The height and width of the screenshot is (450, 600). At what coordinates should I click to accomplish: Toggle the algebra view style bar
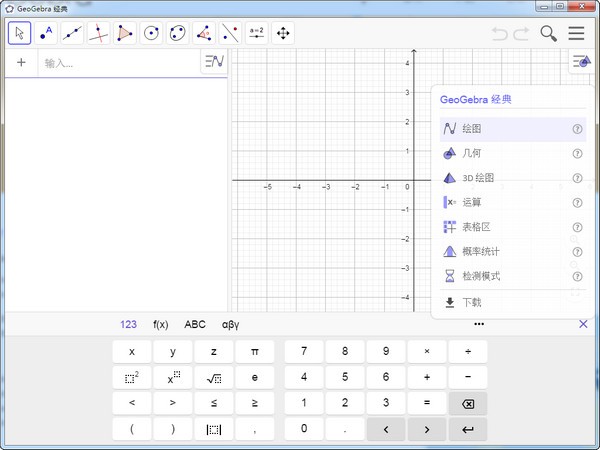[x=214, y=62]
